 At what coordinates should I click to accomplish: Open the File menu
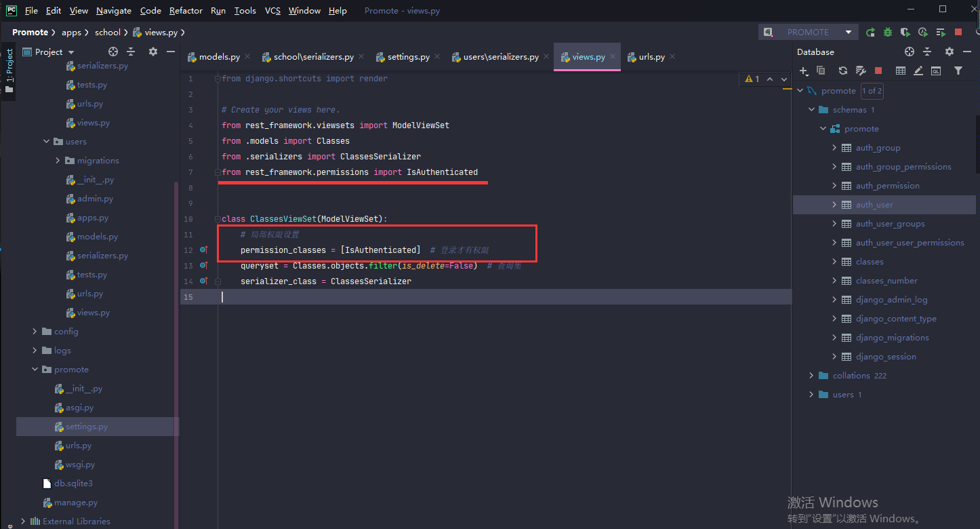click(31, 10)
